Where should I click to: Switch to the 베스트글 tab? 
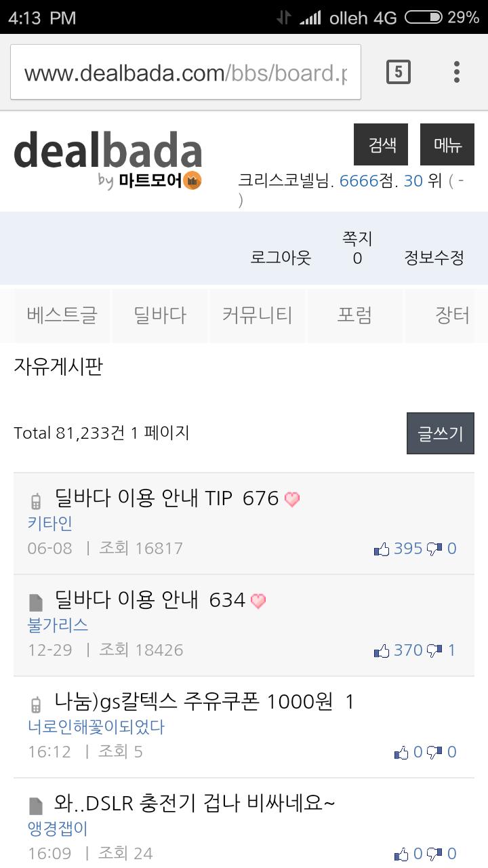[62, 315]
